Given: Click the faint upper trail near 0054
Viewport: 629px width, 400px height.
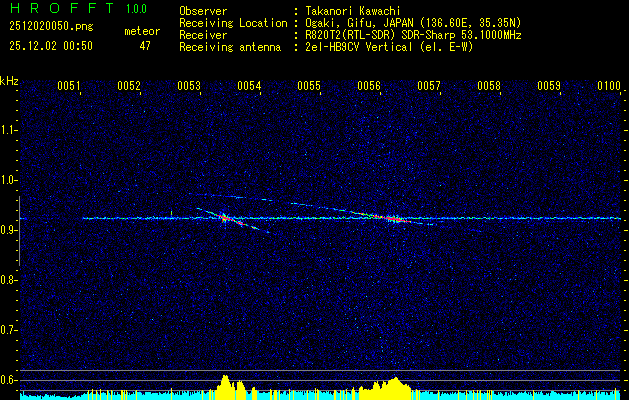Looking at the screenshot, I should coord(231,196).
